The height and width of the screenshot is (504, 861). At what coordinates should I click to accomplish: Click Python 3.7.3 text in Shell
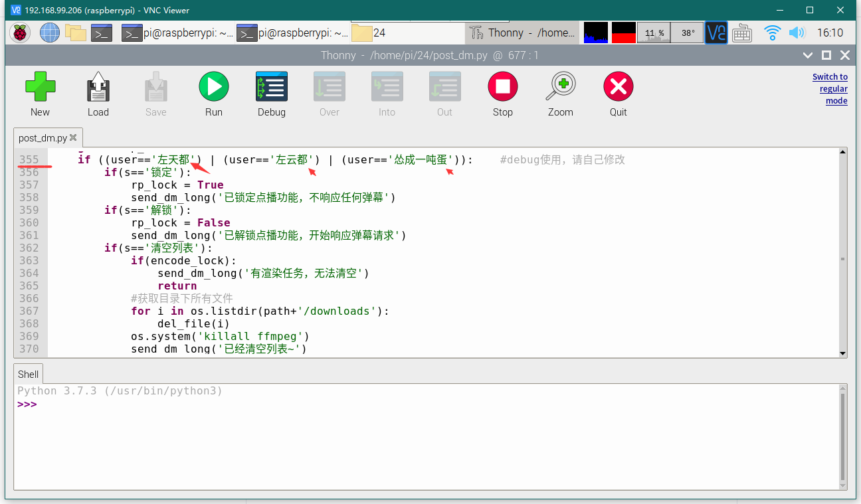[x=120, y=391]
